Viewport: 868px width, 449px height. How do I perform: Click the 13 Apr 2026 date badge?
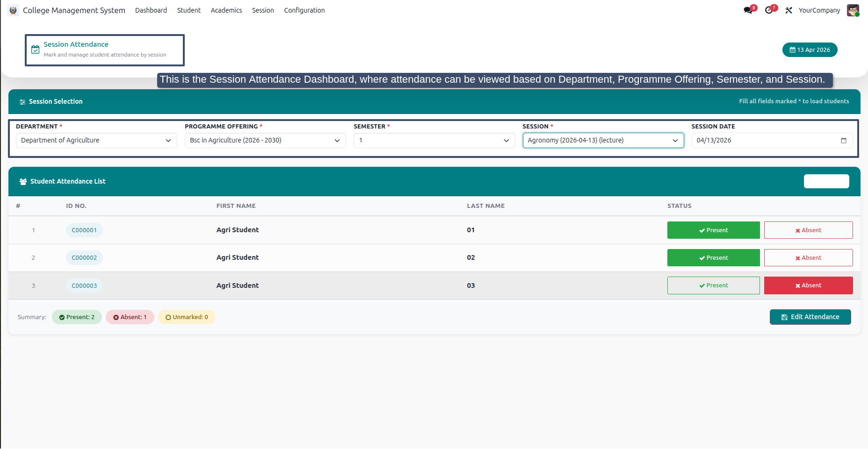[810, 50]
